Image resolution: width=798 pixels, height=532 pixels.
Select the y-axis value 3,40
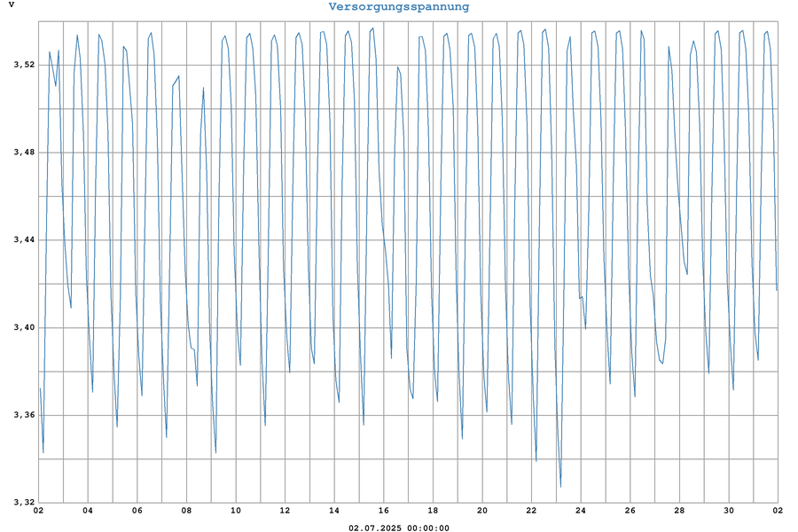point(24,327)
